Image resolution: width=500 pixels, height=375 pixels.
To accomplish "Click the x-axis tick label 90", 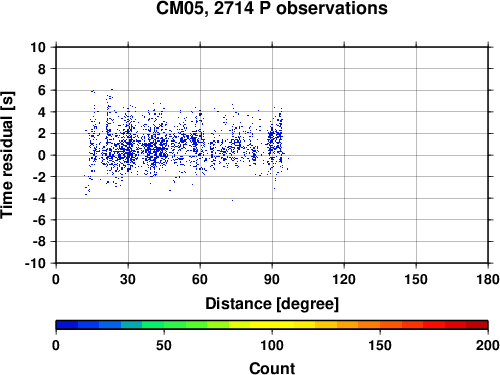I will pyautogui.click(x=272, y=279).
